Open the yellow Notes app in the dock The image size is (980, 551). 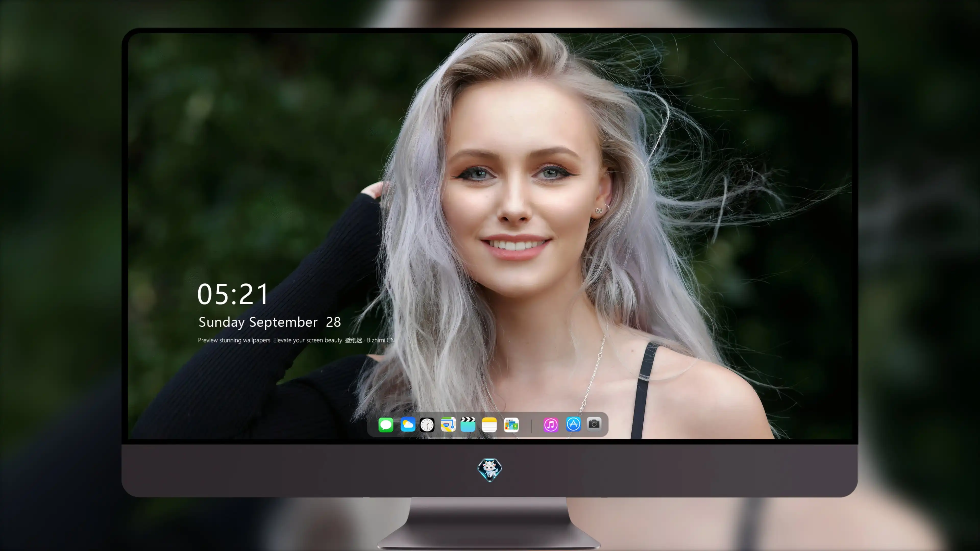[489, 425]
